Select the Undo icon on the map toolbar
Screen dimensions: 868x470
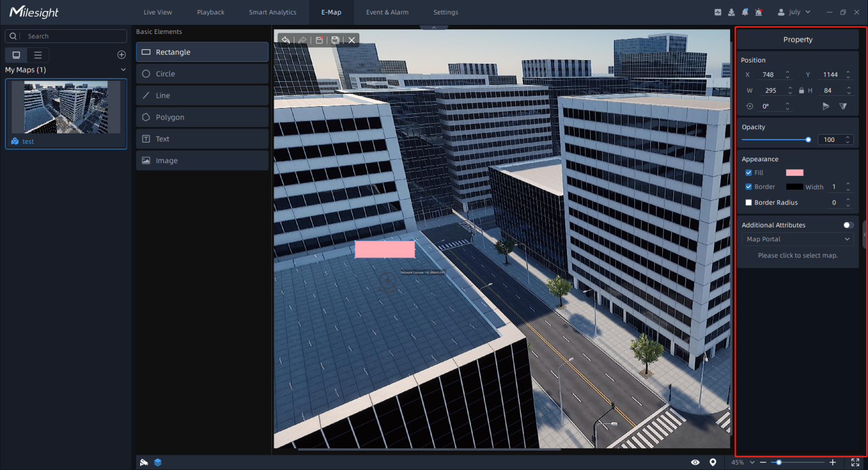tap(286, 40)
